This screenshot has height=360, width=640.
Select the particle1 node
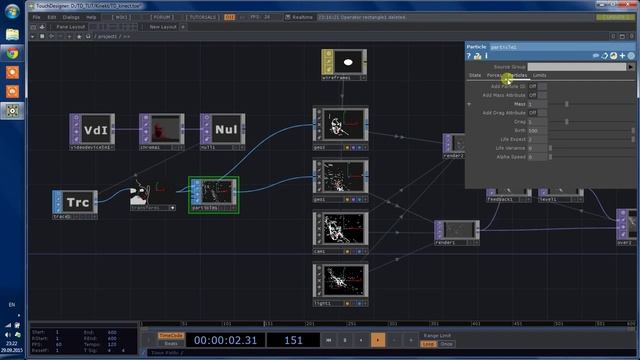(x=213, y=195)
